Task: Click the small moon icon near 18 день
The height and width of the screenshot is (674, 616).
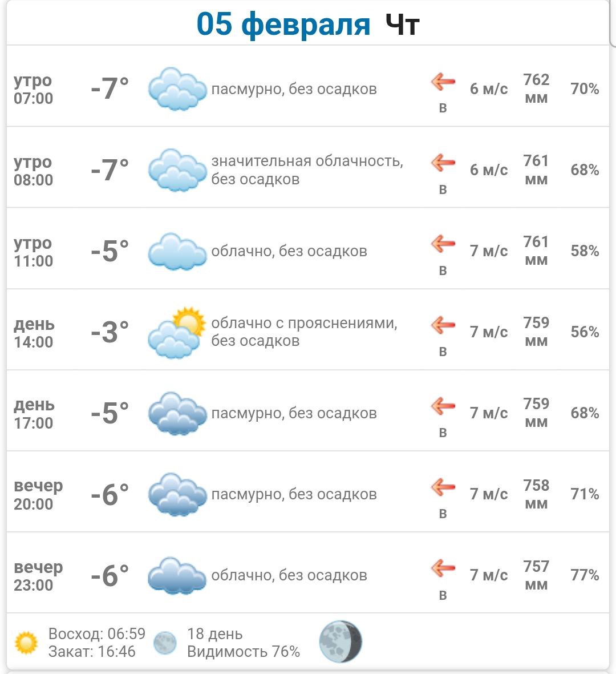Action: [165, 643]
